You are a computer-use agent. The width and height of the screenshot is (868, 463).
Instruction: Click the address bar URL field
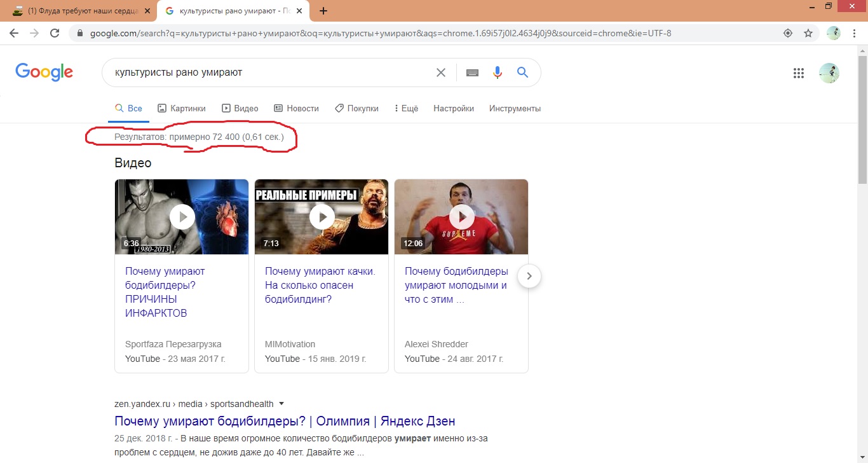coord(381,33)
